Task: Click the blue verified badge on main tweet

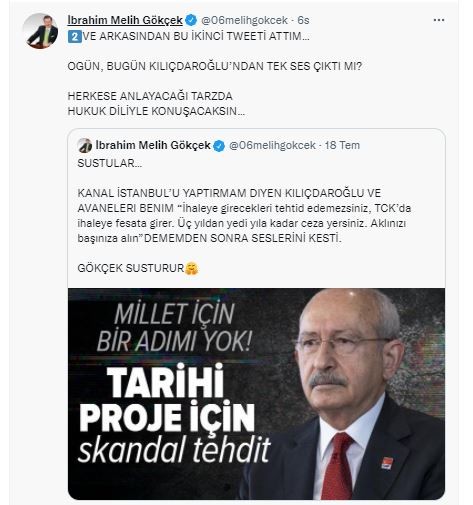Action: coord(191,20)
